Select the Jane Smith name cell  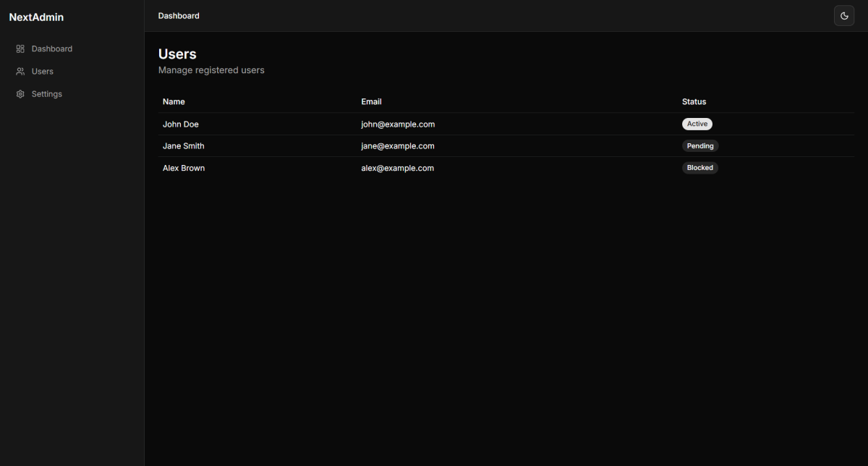click(x=184, y=146)
